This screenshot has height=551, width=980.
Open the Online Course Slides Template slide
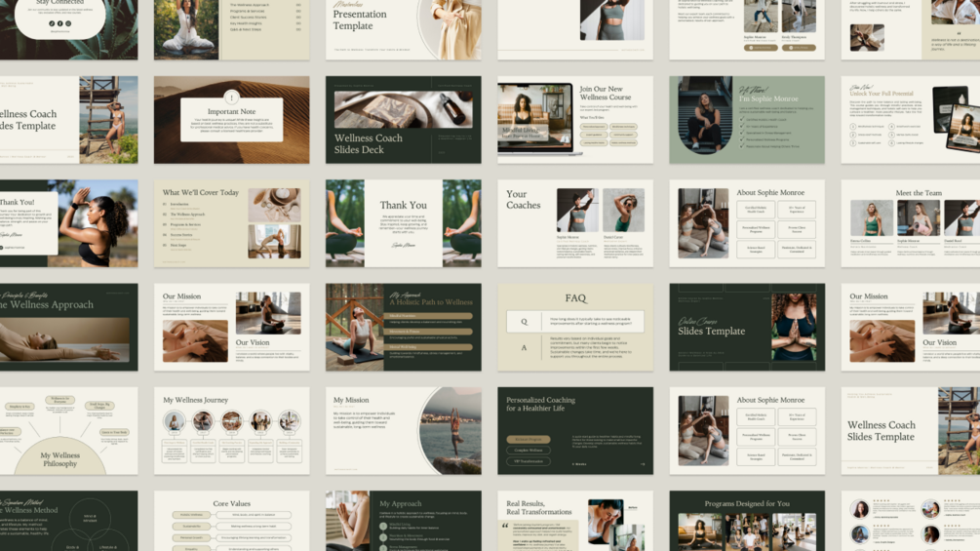747,328
